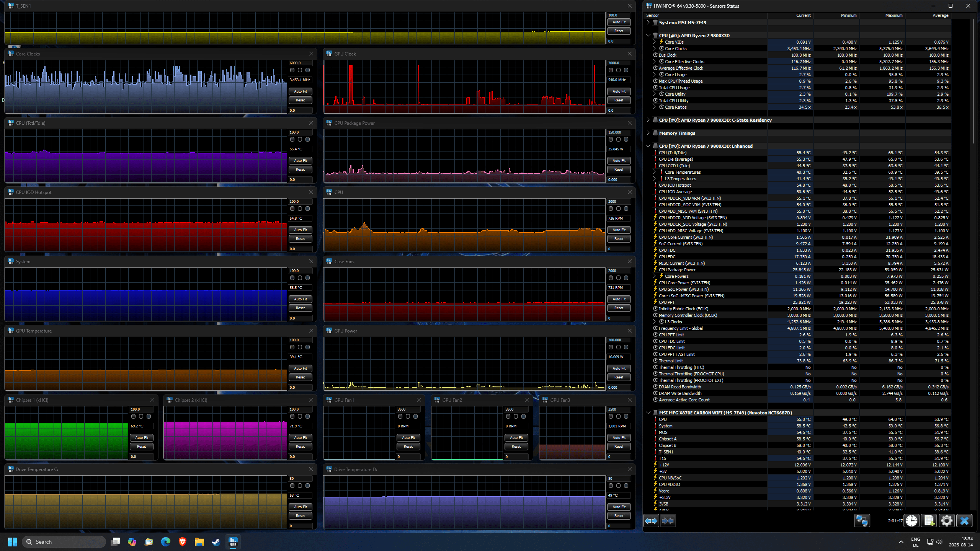The width and height of the screenshot is (980, 551).
Task: Click the sensor list vertical scrollbar
Action: 973,80
